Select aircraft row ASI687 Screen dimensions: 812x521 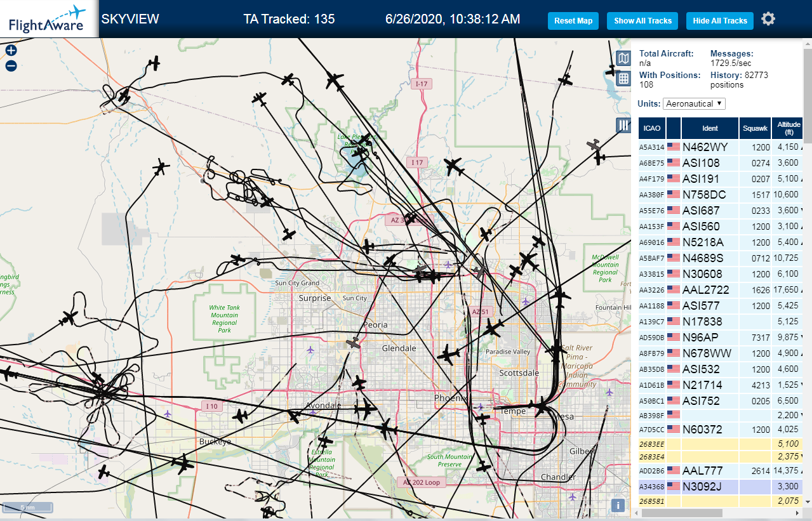[721, 211]
